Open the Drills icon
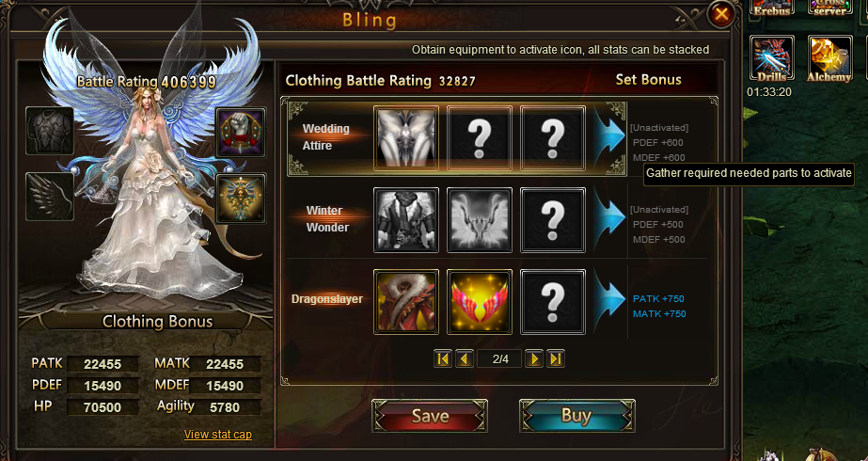Image resolution: width=868 pixels, height=461 pixels. [772, 58]
